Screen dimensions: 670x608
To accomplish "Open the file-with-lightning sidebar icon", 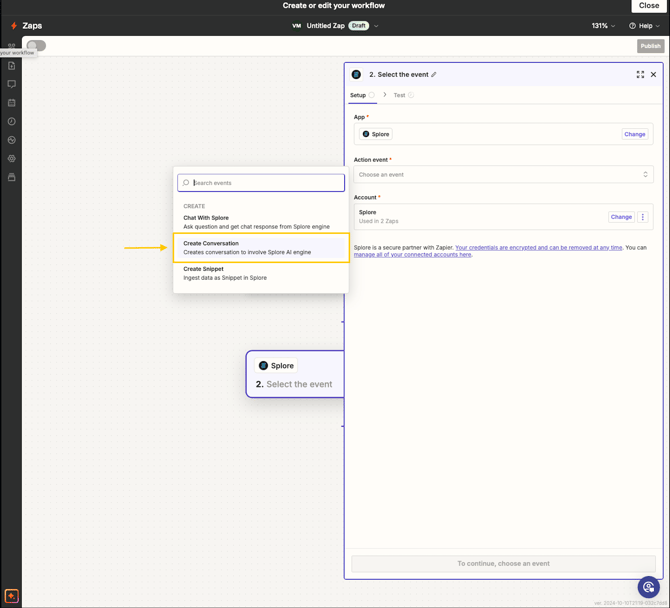I will [12, 66].
